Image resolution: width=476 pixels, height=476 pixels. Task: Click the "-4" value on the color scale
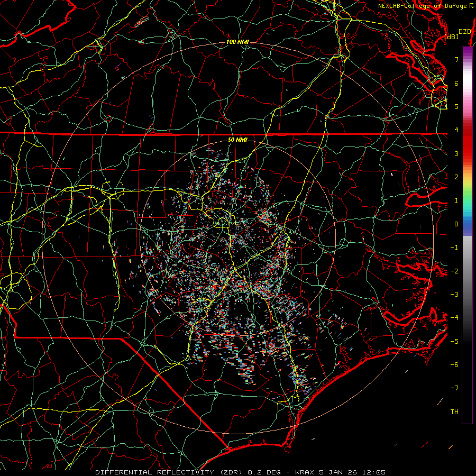click(x=454, y=318)
